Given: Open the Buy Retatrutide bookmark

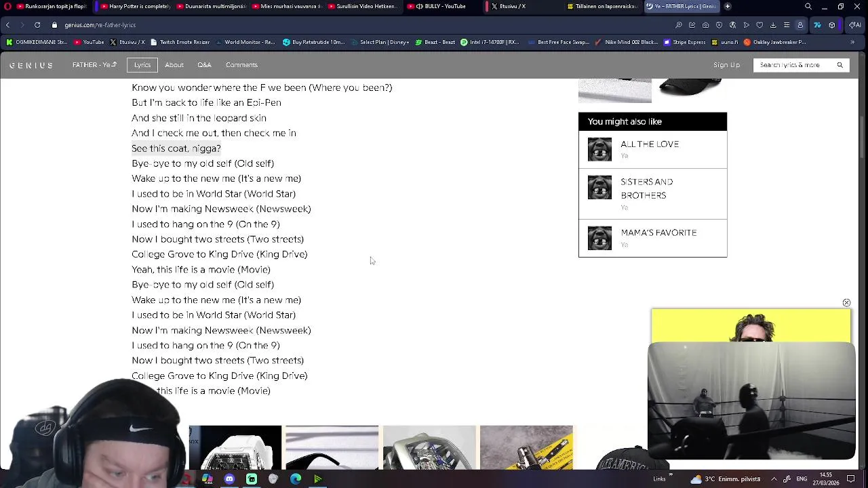Looking at the screenshot, I should [314, 42].
